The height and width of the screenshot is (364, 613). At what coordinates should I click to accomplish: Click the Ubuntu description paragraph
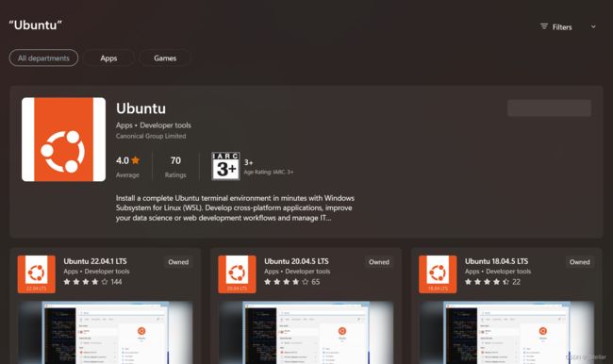pos(235,208)
